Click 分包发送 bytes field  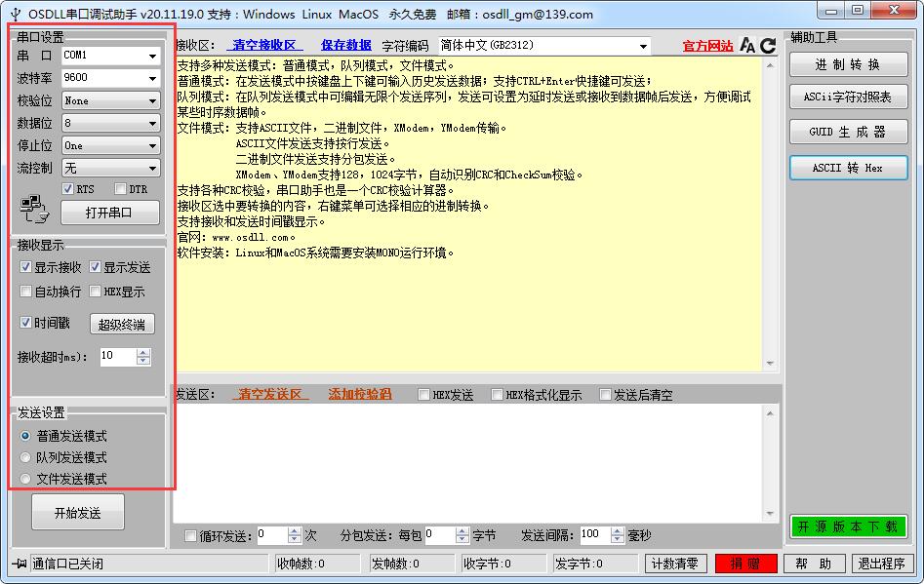click(440, 534)
